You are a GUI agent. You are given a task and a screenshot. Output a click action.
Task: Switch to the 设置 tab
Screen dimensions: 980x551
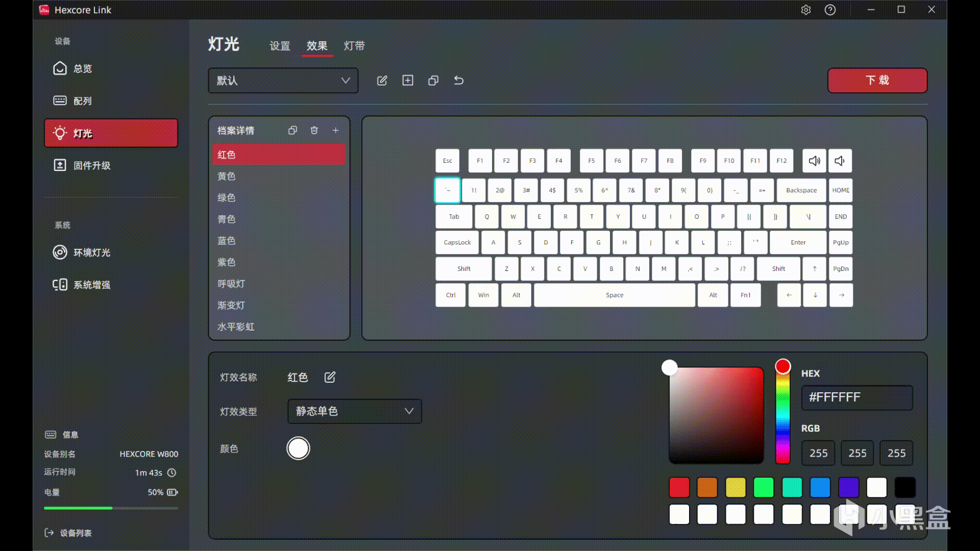pos(280,46)
